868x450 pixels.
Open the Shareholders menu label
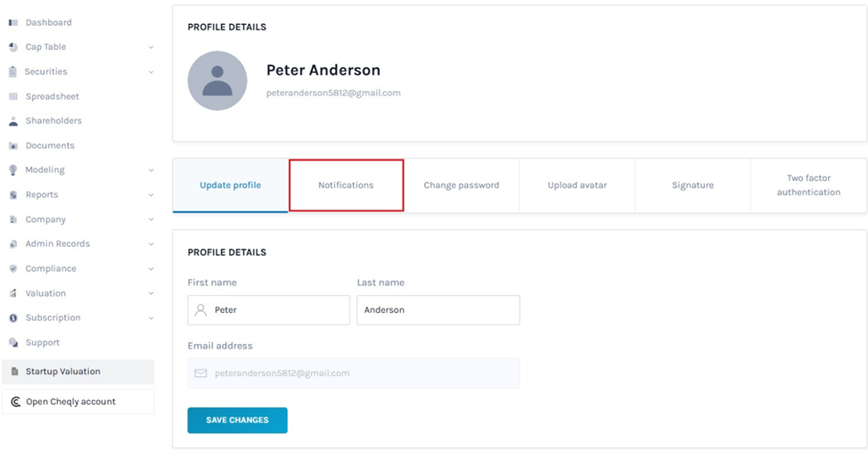click(53, 120)
